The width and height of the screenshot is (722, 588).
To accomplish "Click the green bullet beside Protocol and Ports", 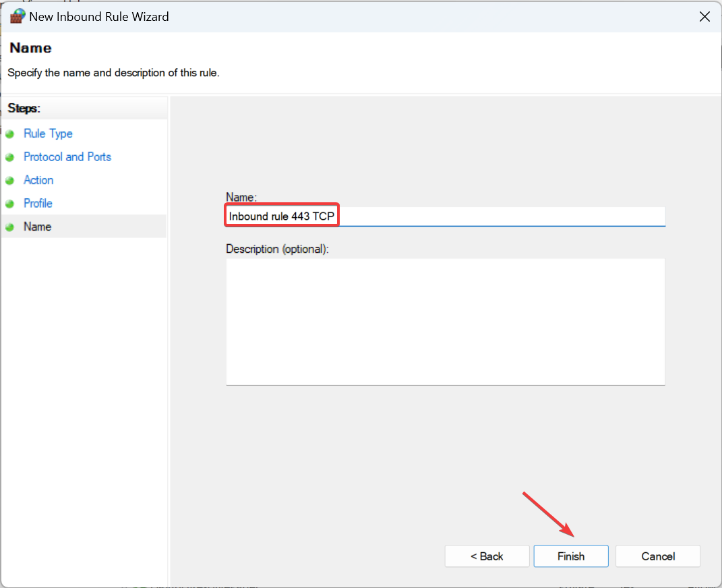I will (x=9, y=157).
